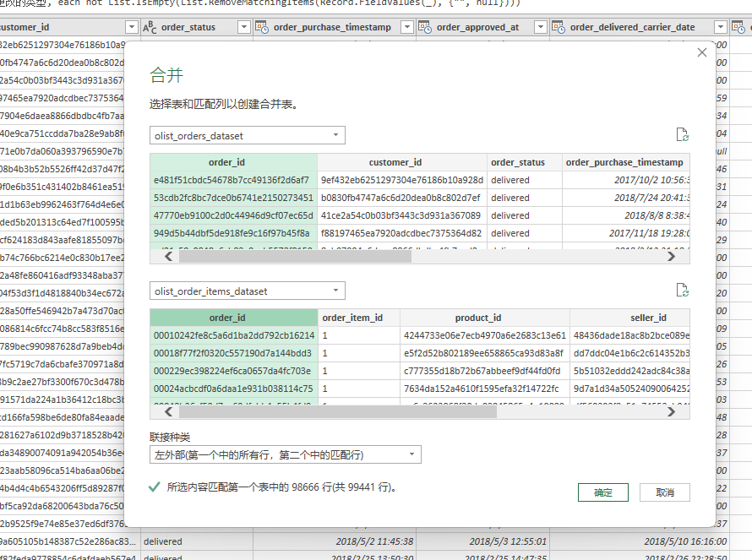Click product cell c777355d18b72b67abbeef9df44fd0fd
The width and height of the screenshot is (752, 560).
coord(485,371)
